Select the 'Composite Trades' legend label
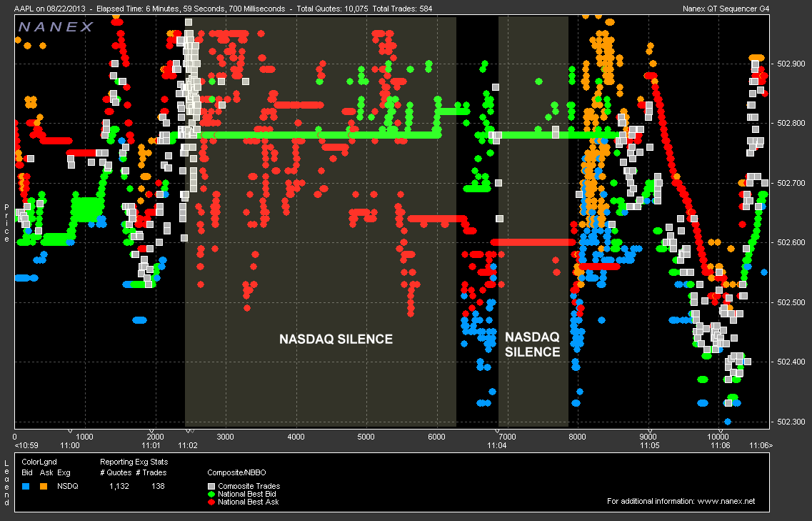This screenshot has width=812, height=521. pos(249,486)
